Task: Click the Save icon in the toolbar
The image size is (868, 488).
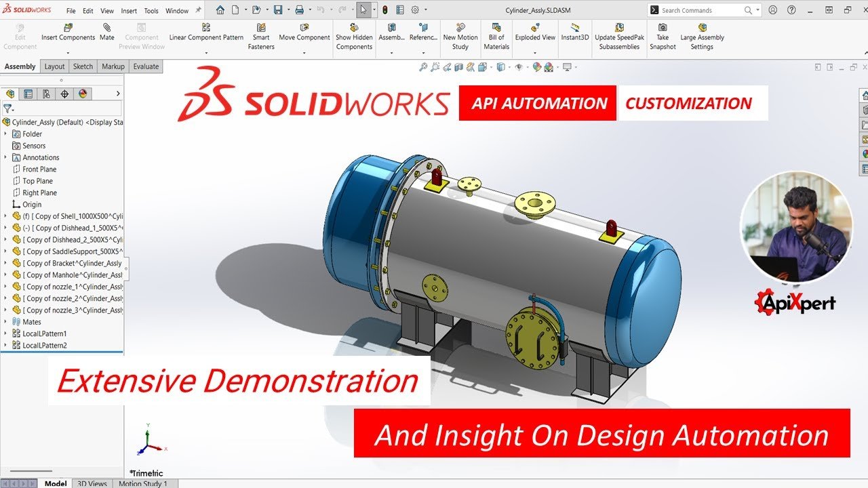Action: 278,10
